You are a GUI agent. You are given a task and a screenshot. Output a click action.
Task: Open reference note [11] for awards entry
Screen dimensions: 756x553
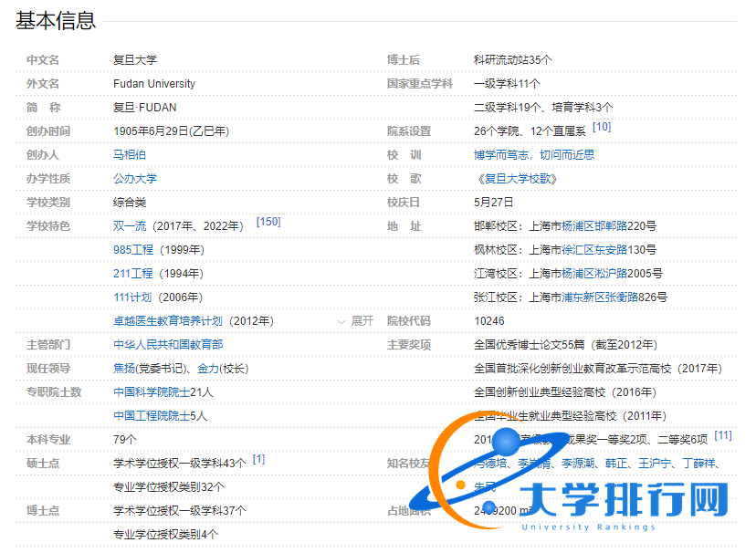coord(722,436)
